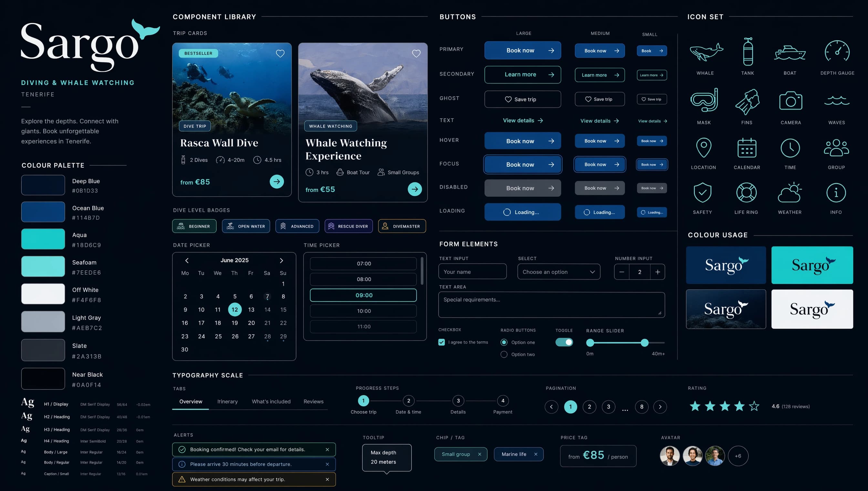This screenshot has height=491, width=868.
Task: Go to previous pagination page
Action: click(551, 407)
